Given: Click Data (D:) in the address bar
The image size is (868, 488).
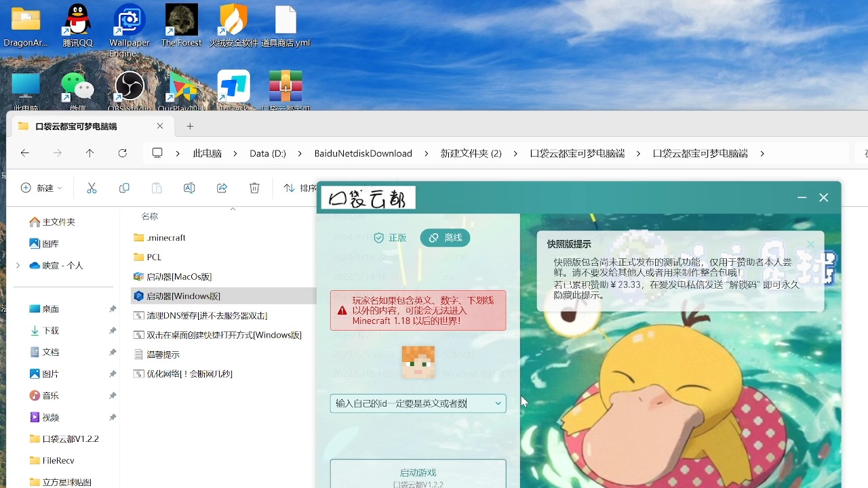Looking at the screenshot, I should coord(268,154).
